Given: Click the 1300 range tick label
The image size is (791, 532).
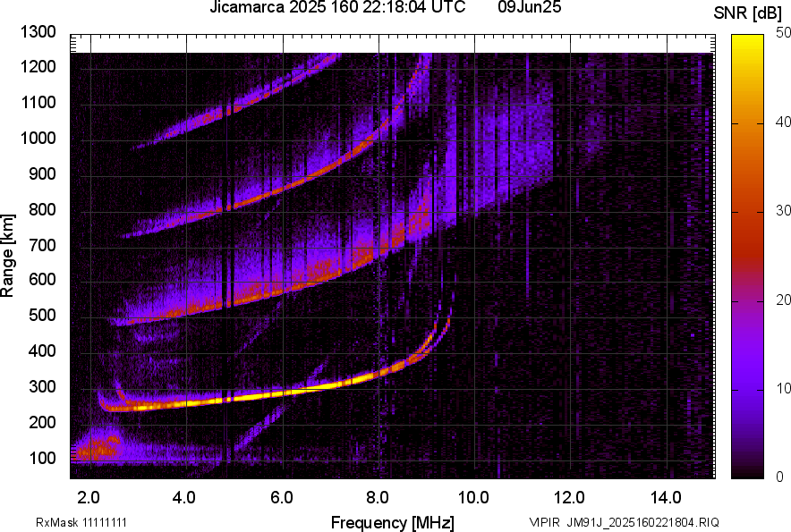Looking at the screenshot, I should (38, 32).
